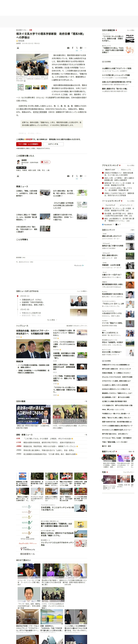Open 有料記事 label under headline
Screen dimensions: 138x644
[x=21, y=41]
